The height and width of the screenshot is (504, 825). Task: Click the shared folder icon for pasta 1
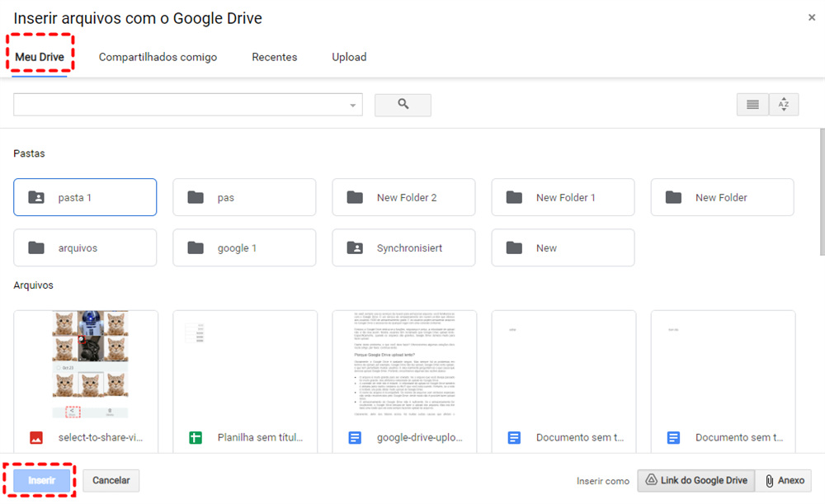pos(36,198)
